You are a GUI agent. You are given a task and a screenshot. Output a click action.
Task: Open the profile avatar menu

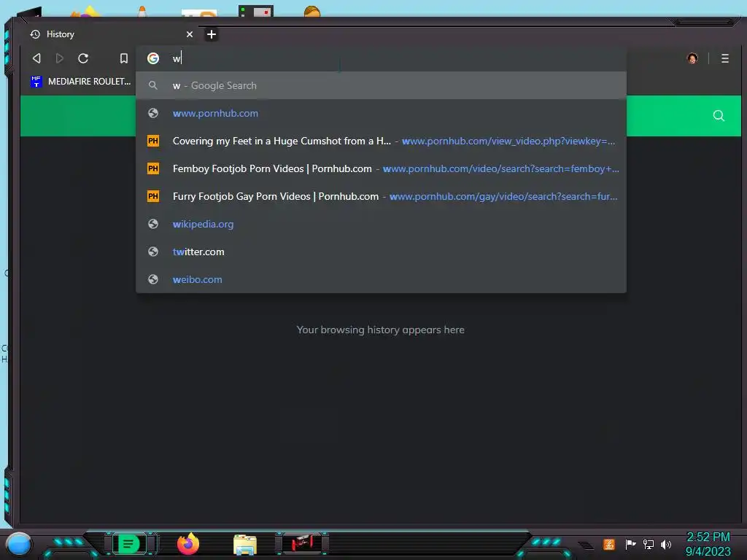pos(692,58)
